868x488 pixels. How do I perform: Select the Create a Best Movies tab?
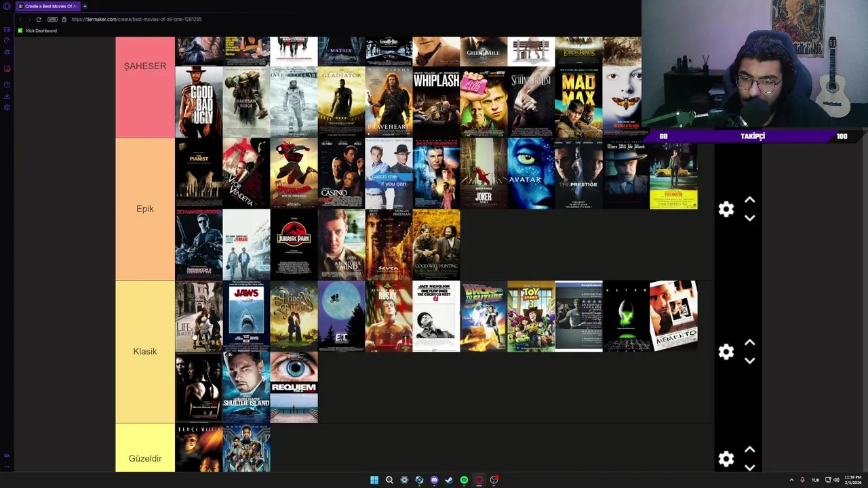[x=47, y=6]
